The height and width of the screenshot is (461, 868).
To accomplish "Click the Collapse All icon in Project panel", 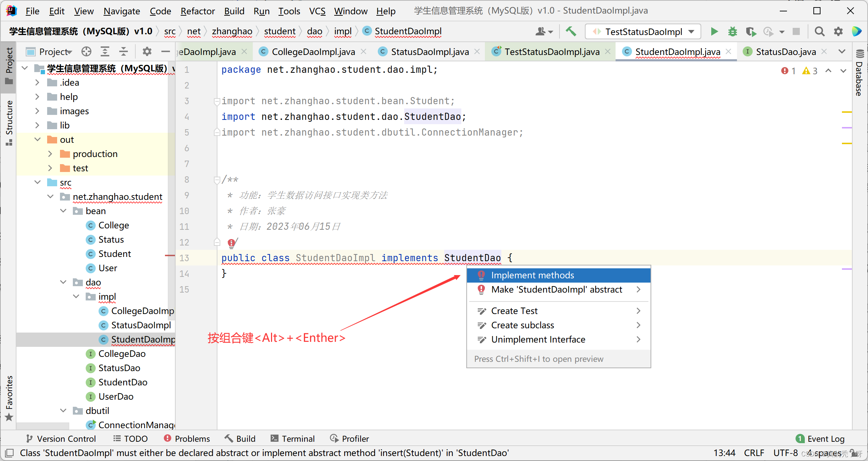I will 124,52.
